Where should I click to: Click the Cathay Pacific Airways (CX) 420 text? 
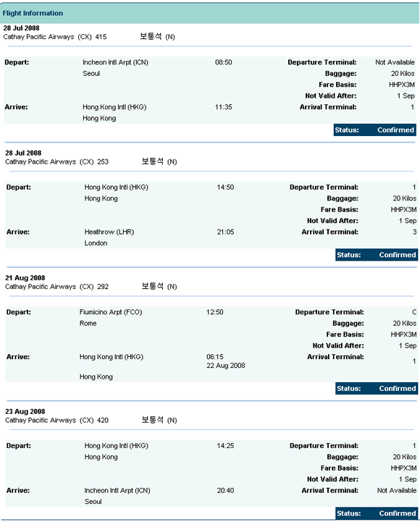tap(57, 421)
